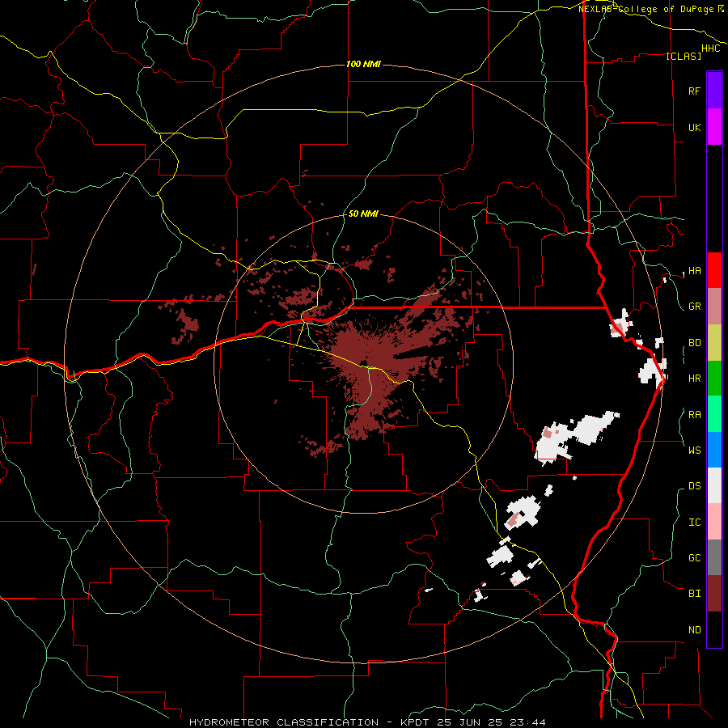This screenshot has height=728, width=728.
Task: Click the "RA" legend label
Action: (x=694, y=415)
